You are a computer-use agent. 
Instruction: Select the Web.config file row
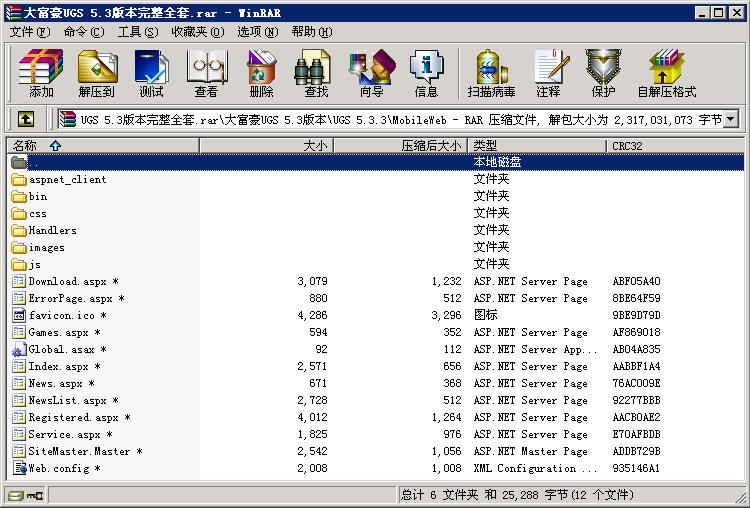coord(63,468)
